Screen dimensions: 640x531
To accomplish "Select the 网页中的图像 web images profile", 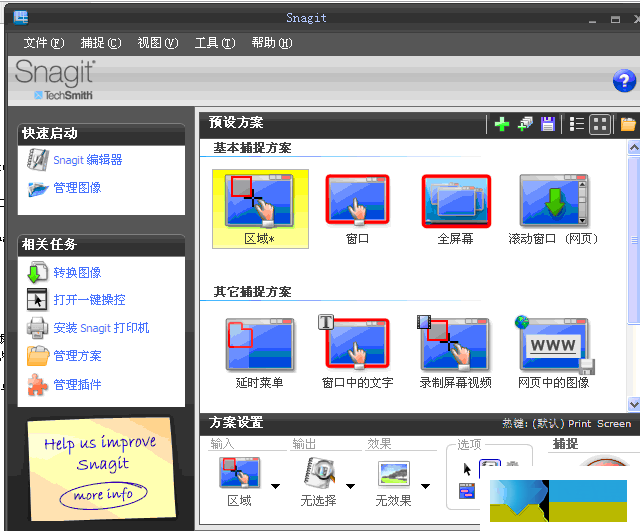I will click(x=553, y=353).
